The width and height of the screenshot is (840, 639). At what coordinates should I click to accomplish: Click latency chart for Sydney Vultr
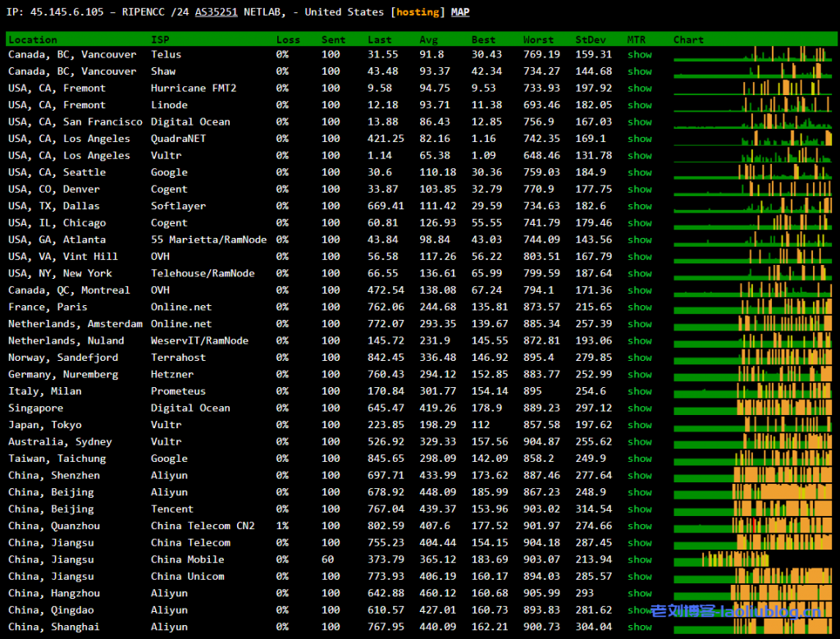752,441
